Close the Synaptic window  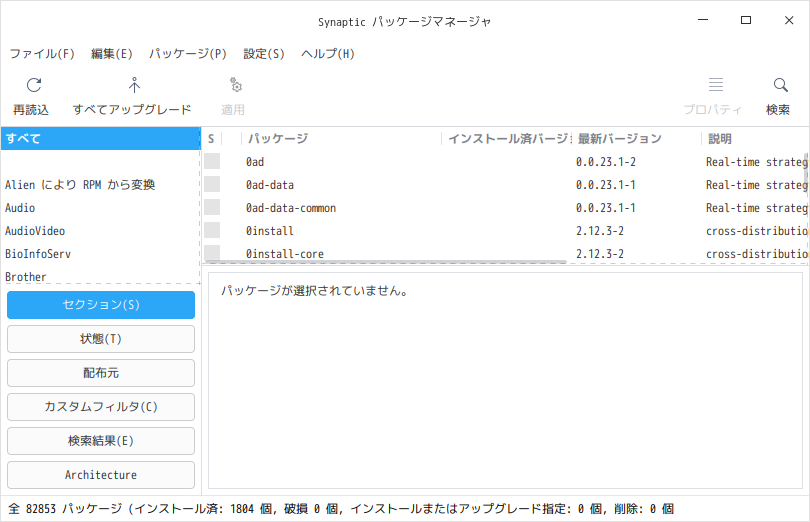pyautogui.click(x=789, y=20)
